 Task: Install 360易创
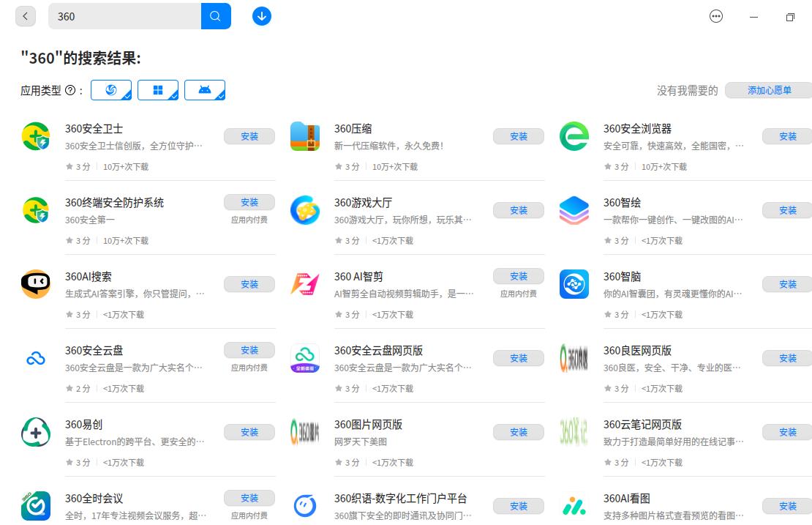click(x=249, y=432)
